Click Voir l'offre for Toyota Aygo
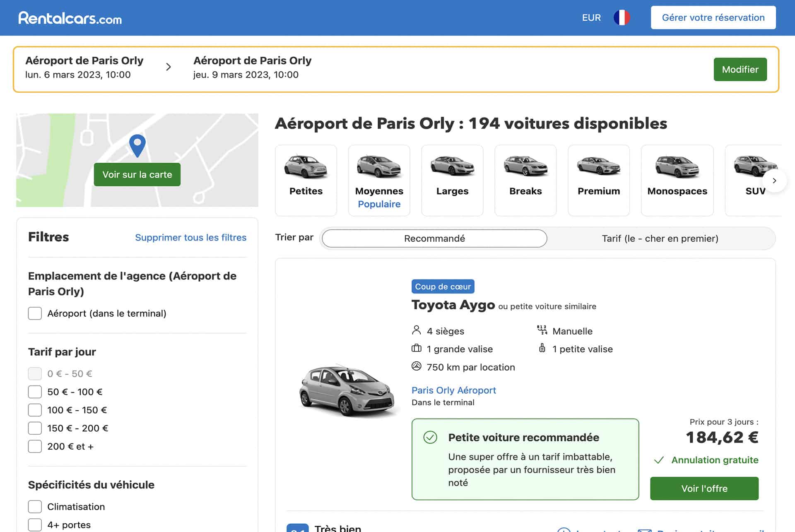 point(704,489)
